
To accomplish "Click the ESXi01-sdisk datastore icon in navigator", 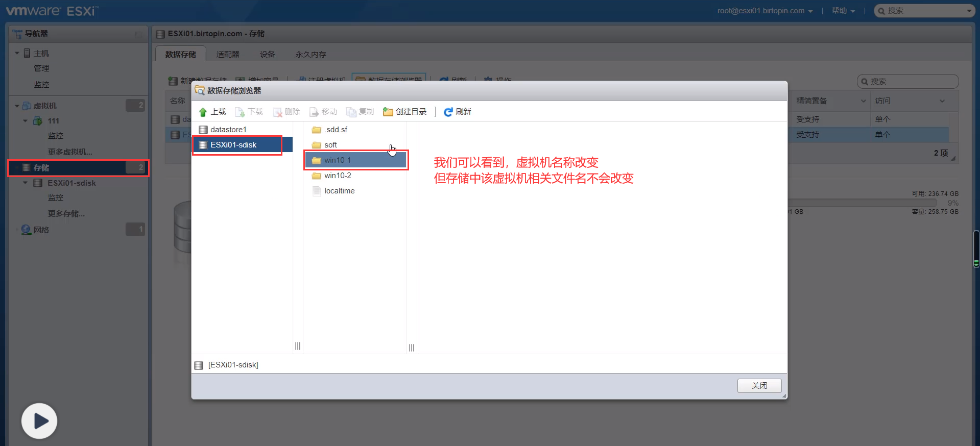I will [x=38, y=183].
